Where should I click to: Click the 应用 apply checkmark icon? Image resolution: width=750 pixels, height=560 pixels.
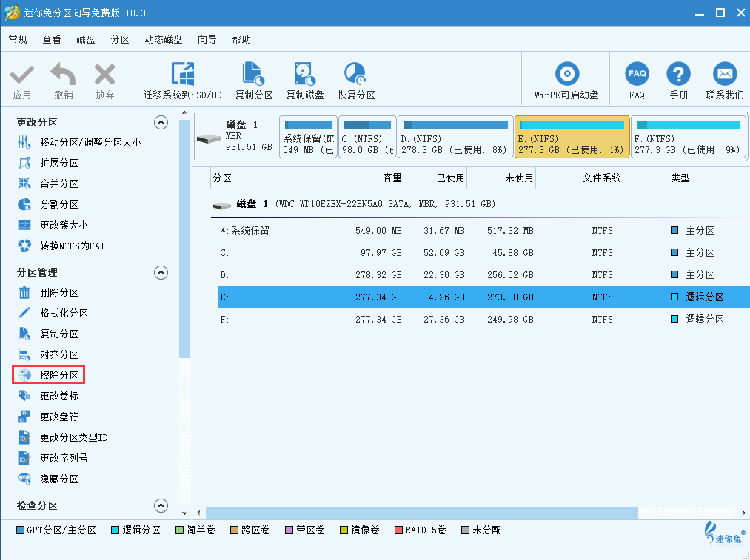(x=22, y=75)
